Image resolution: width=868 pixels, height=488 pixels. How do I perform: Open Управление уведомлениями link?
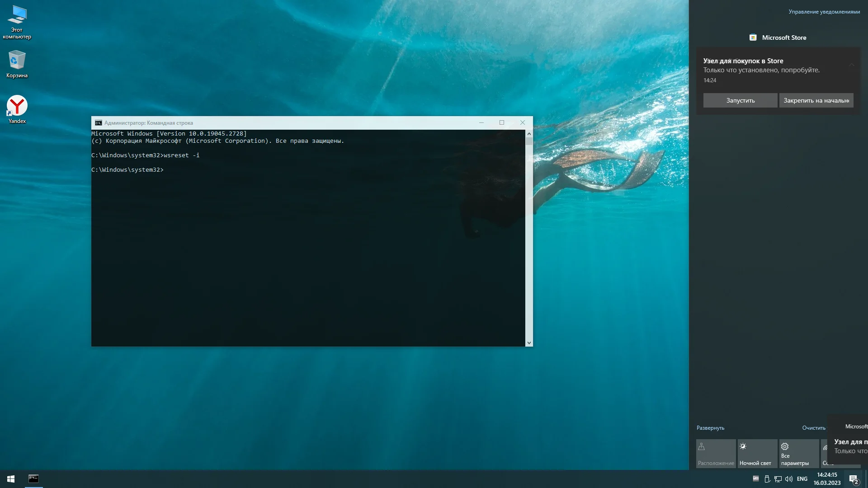coord(824,12)
